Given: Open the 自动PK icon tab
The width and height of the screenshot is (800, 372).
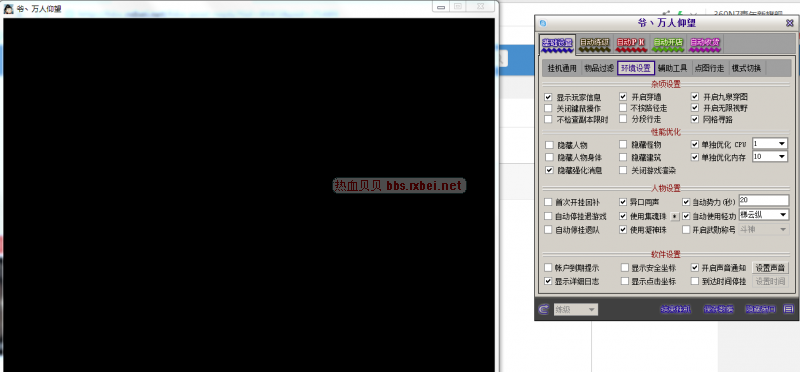Looking at the screenshot, I should (x=631, y=44).
